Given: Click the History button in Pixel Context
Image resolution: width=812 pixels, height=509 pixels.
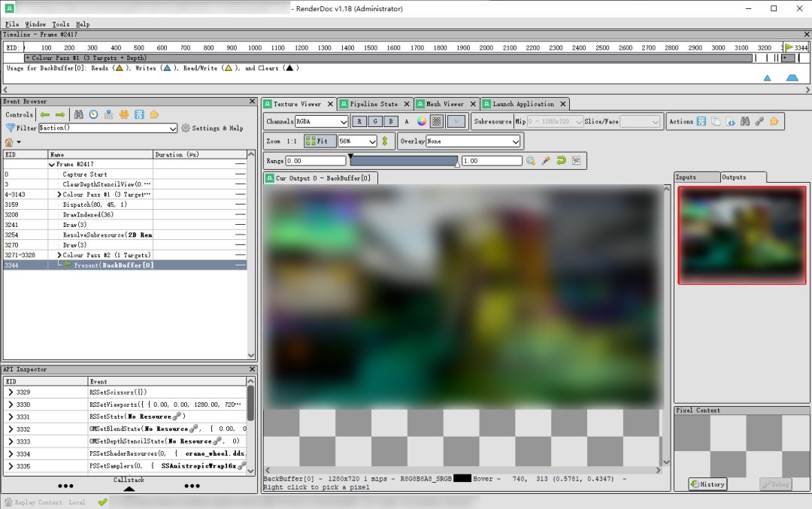Looking at the screenshot, I should pos(707,484).
